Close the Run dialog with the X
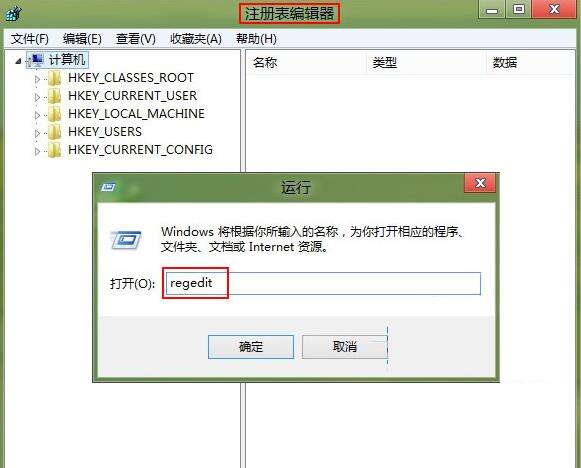 tap(480, 183)
